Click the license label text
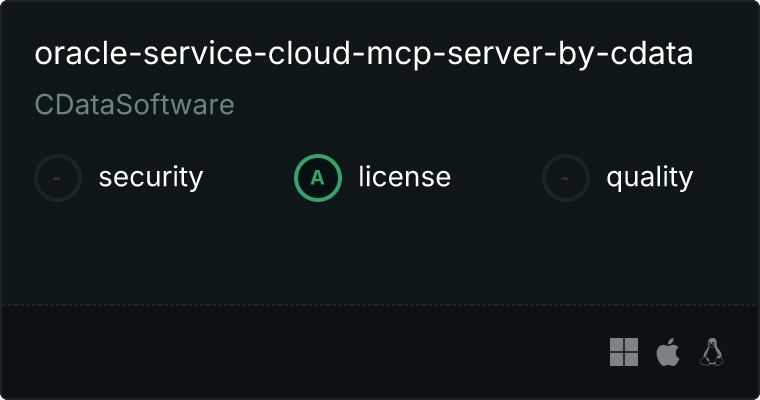Image resolution: width=760 pixels, height=400 pixels. 404,178
